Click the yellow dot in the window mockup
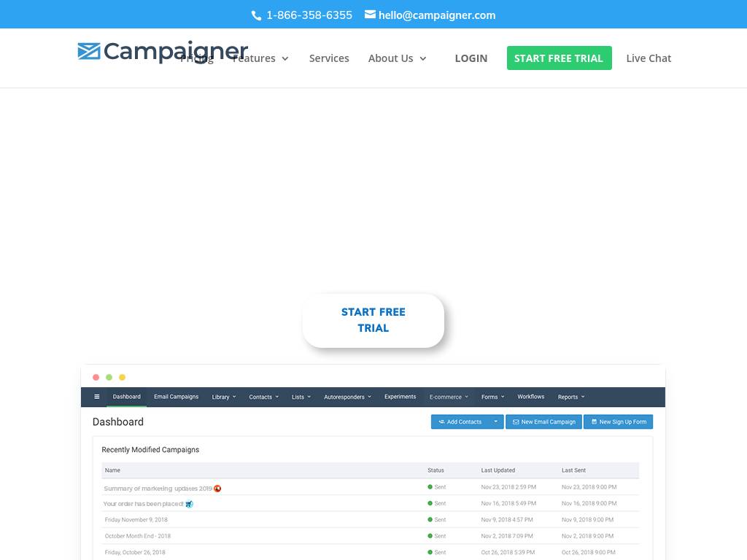 (x=122, y=377)
